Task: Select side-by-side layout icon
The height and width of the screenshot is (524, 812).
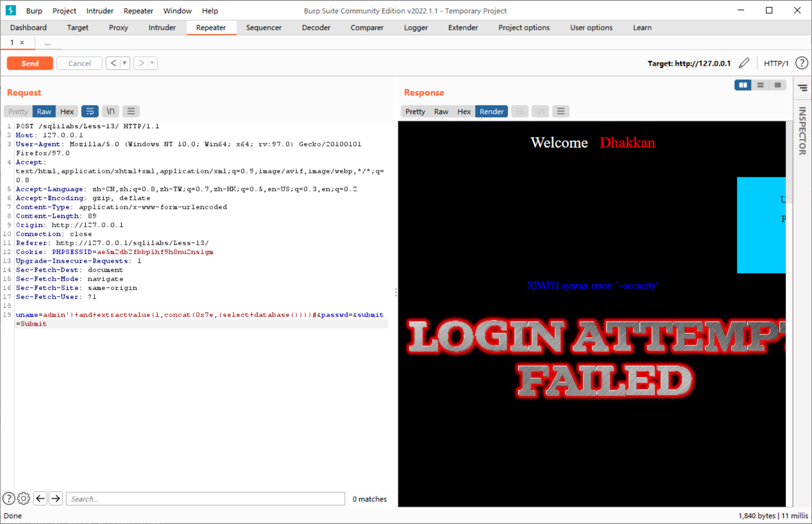Action: pyautogui.click(x=743, y=85)
